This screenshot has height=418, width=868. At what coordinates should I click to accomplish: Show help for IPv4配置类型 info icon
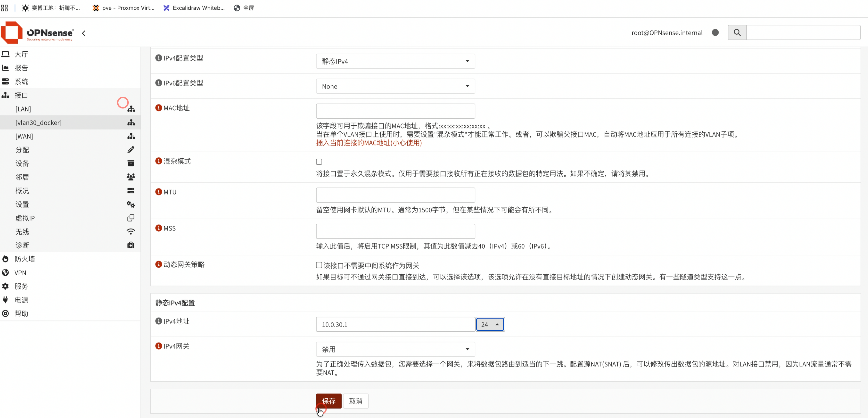coord(158,58)
